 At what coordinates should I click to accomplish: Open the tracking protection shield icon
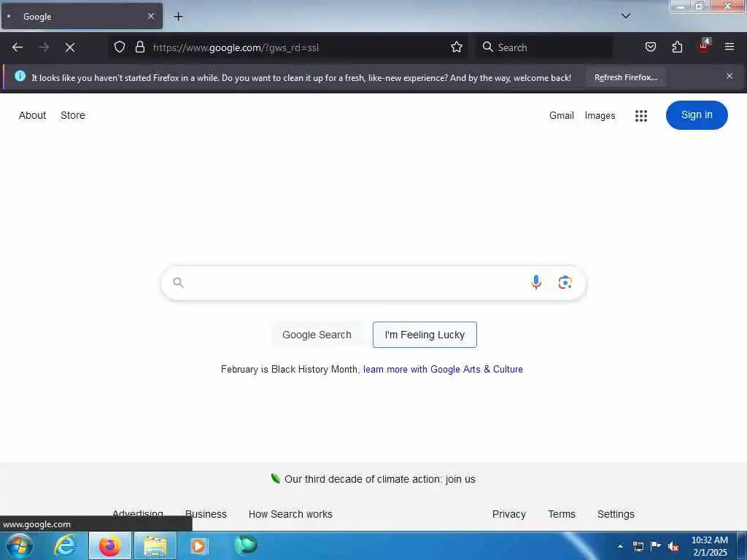[x=120, y=47]
